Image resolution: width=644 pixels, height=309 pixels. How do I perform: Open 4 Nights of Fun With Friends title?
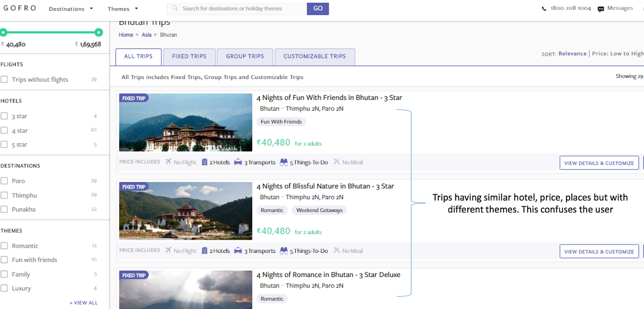330,97
